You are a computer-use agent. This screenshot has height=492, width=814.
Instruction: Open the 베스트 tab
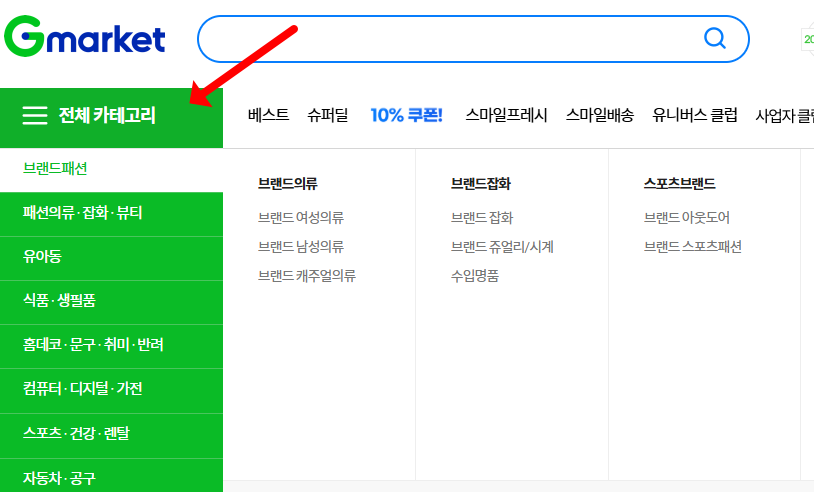coord(268,115)
